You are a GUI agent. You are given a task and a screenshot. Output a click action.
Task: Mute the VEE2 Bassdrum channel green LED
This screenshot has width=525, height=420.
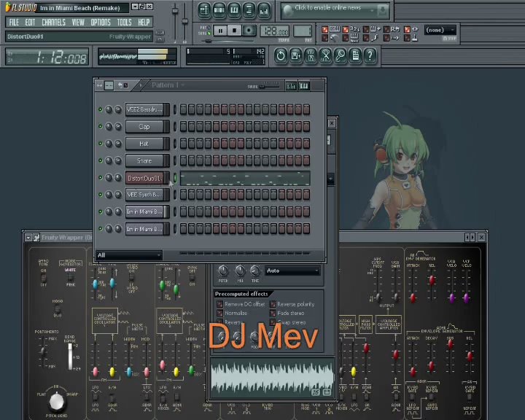(100, 109)
